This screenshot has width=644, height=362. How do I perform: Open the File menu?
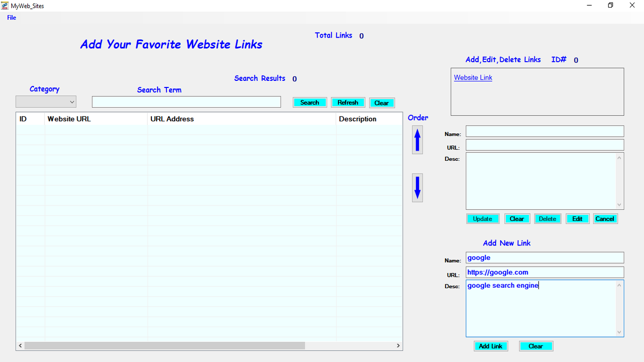[11, 17]
